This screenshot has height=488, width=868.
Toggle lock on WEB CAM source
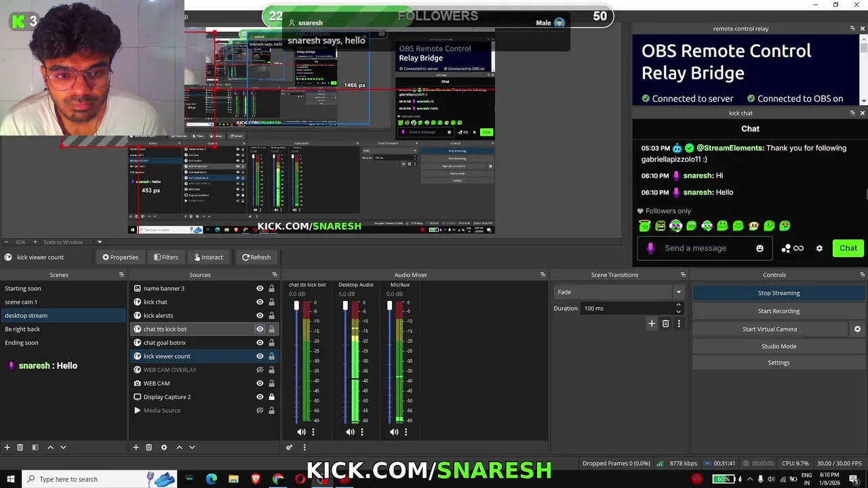271,383
